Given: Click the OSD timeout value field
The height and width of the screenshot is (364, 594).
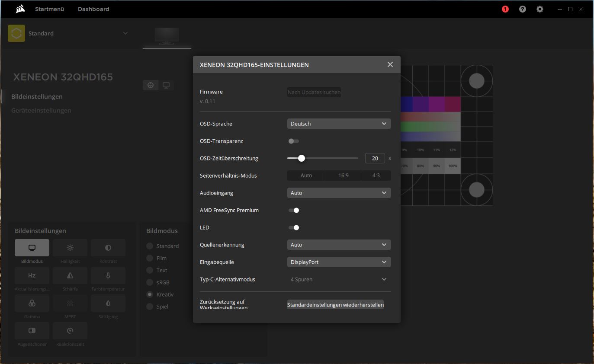Looking at the screenshot, I should point(375,158).
